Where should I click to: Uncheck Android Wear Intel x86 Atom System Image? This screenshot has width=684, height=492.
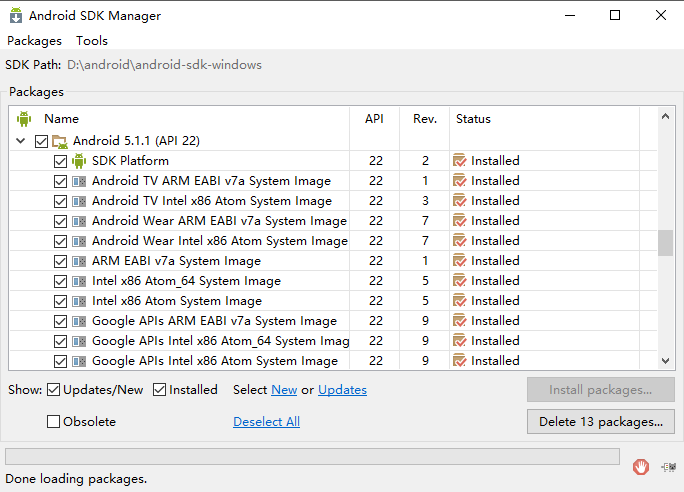coord(60,242)
